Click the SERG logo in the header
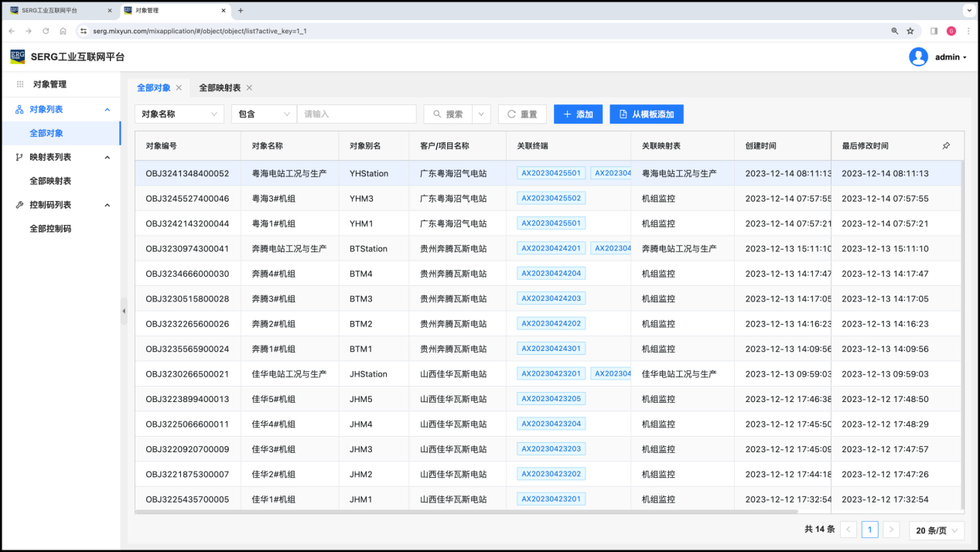The image size is (980, 552). 18,56
